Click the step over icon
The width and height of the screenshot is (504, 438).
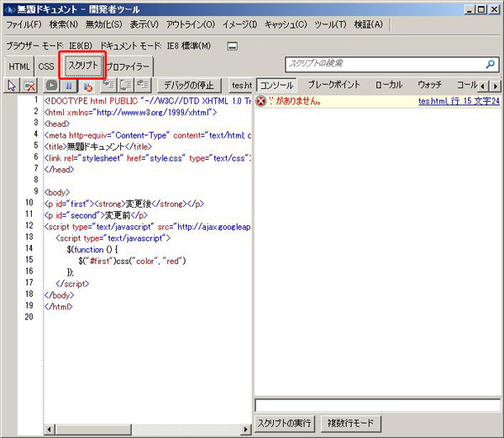[126, 86]
